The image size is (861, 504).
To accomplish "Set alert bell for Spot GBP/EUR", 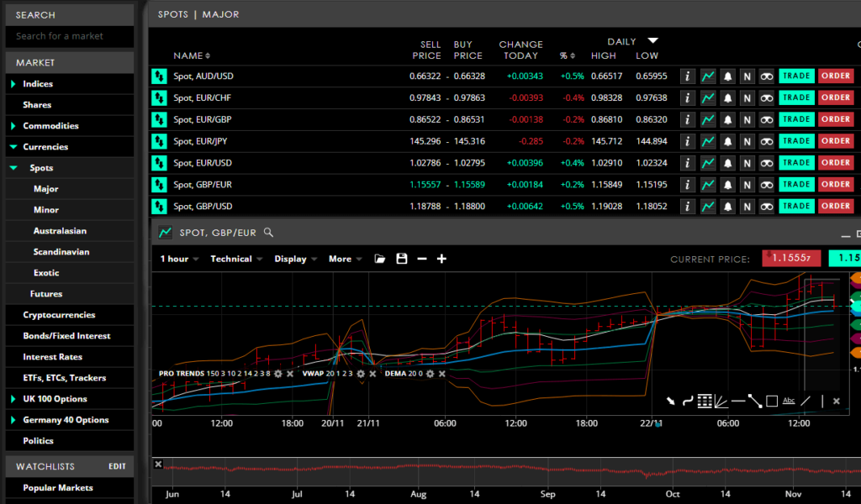I will point(727,185).
